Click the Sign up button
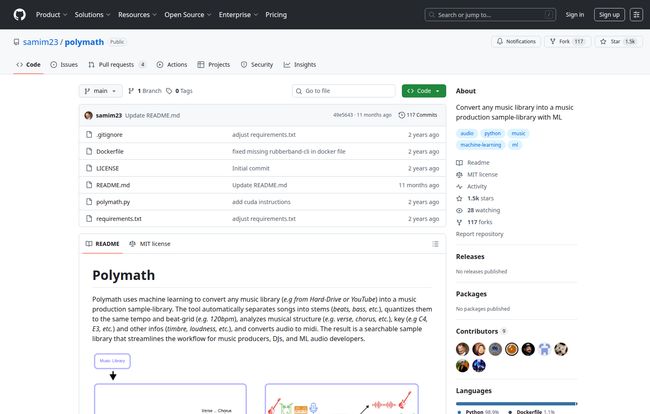650x414 pixels. point(608,15)
